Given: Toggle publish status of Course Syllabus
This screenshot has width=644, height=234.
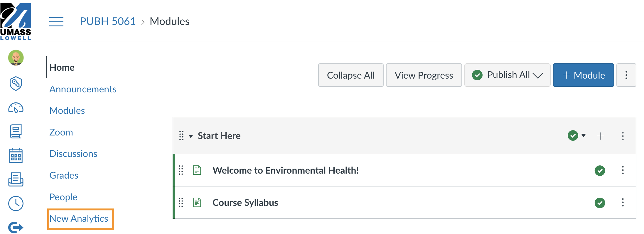Looking at the screenshot, I should tap(600, 203).
